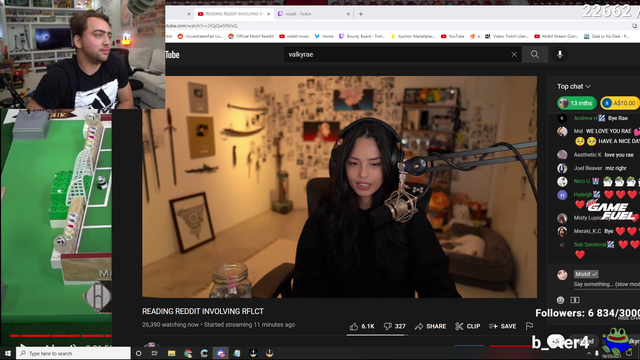Open File Explorer from the taskbar

[x=171, y=353]
